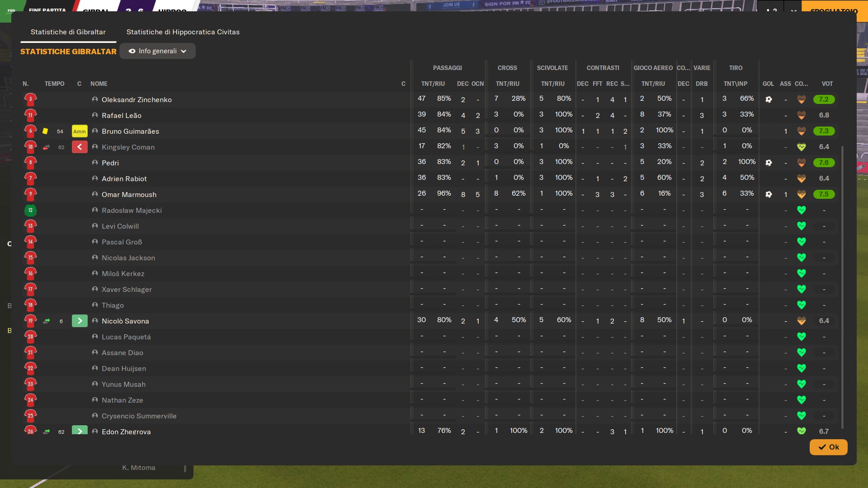Click the profile icon beside Omar Marmoush
This screenshot has height=488, width=868.
click(x=95, y=194)
